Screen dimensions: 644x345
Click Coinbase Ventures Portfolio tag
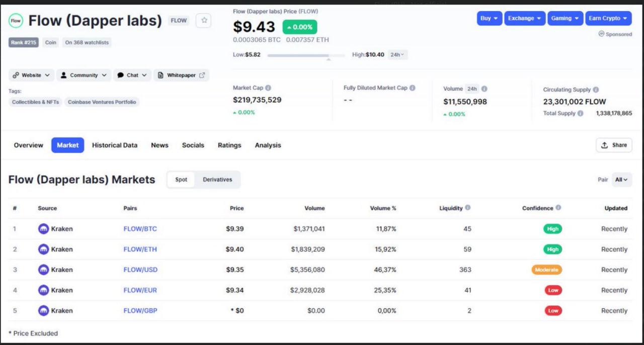click(102, 102)
